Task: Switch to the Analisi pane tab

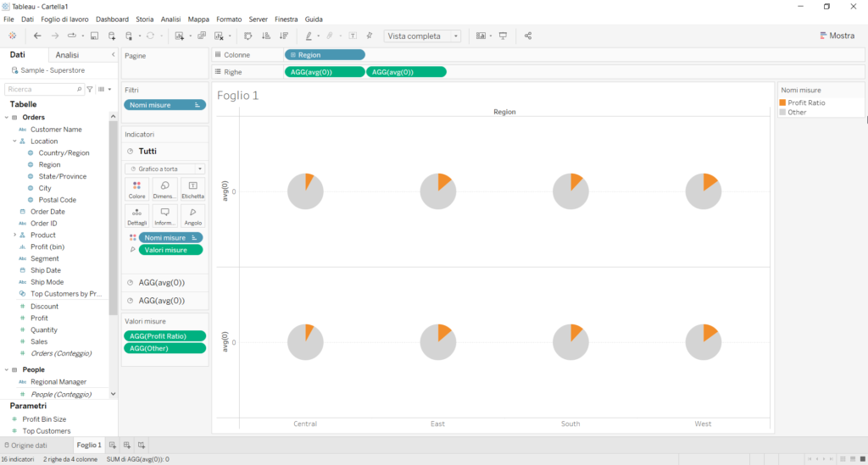Action: tap(67, 55)
